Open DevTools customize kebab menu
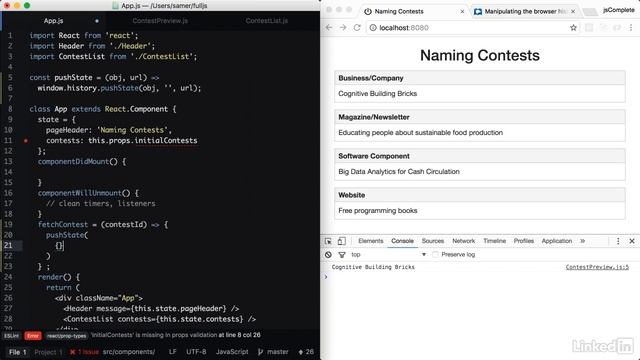 (618, 241)
